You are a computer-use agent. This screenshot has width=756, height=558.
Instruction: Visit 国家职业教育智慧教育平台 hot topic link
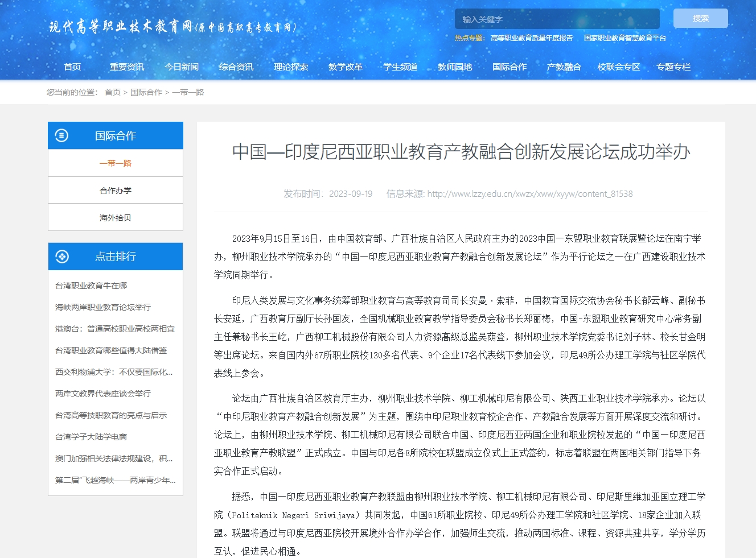click(624, 38)
